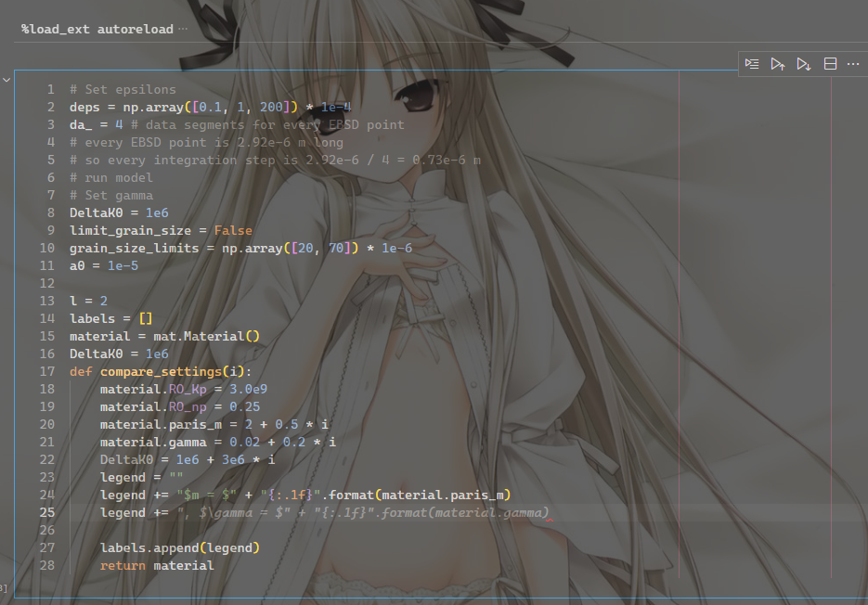Click the 'False' value of limit_grain_size
The height and width of the screenshot is (605, 868).
point(233,230)
